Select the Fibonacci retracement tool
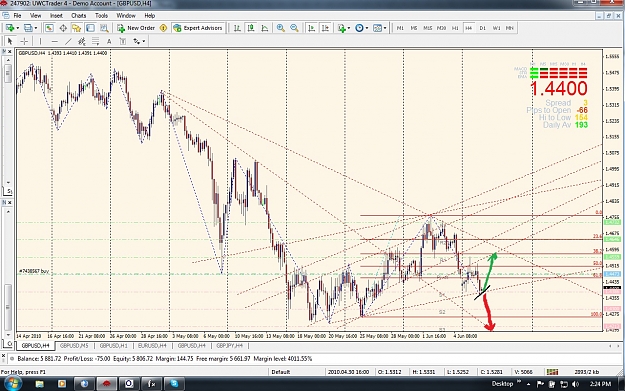The width and height of the screenshot is (625, 391). tap(95, 41)
